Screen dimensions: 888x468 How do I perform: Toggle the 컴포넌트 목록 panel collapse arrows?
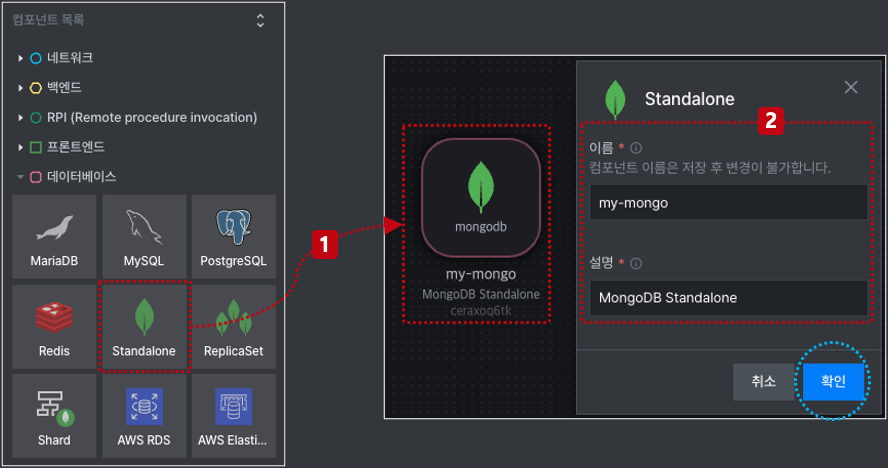[x=260, y=20]
